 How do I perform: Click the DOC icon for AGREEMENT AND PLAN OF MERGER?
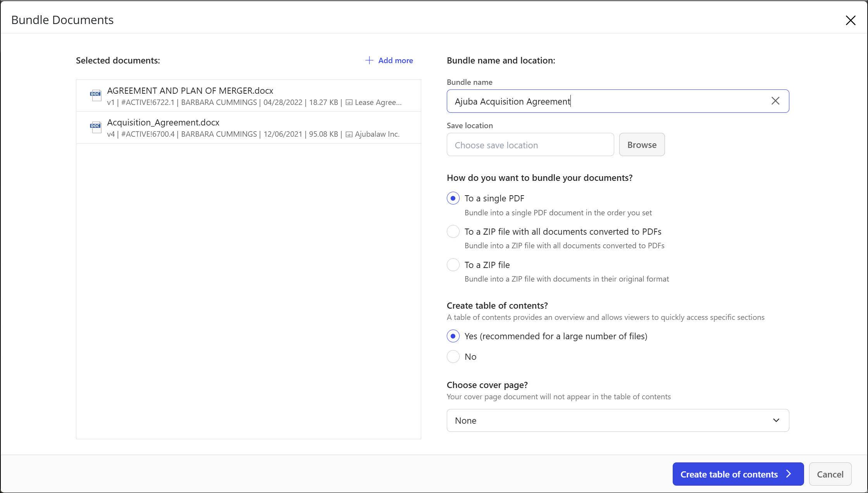coord(95,96)
